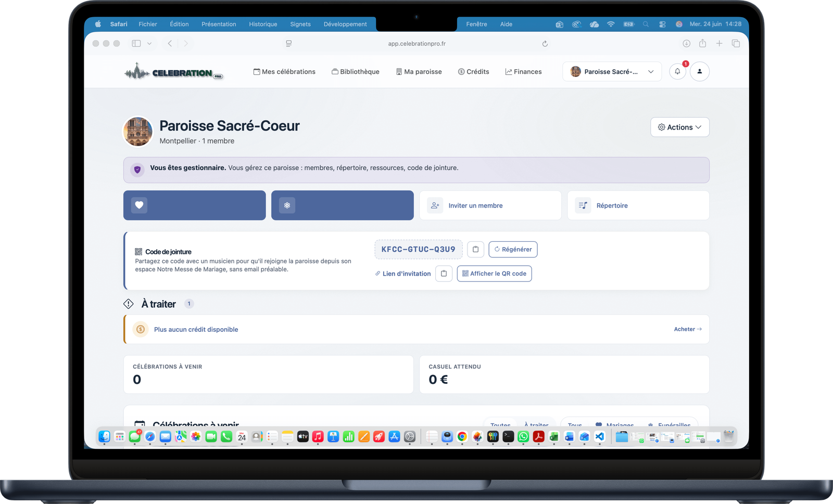Open Adobe Acrobat from the Dock
The width and height of the screenshot is (833, 504).
point(539,437)
